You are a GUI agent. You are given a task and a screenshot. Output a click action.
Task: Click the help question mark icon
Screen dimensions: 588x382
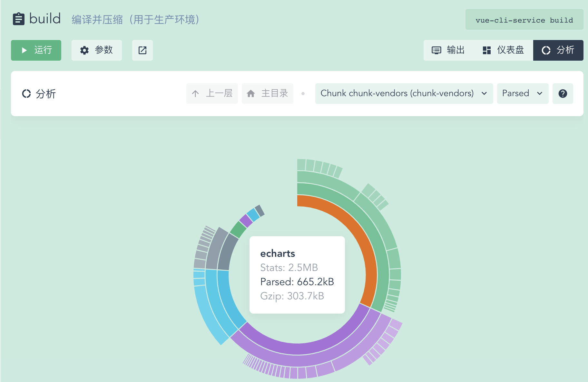click(x=563, y=94)
